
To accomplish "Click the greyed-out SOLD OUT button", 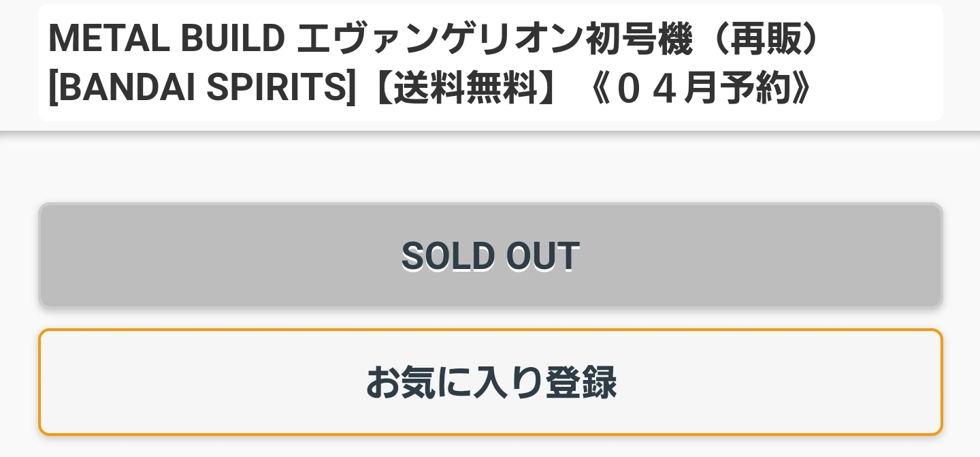I will click(490, 255).
